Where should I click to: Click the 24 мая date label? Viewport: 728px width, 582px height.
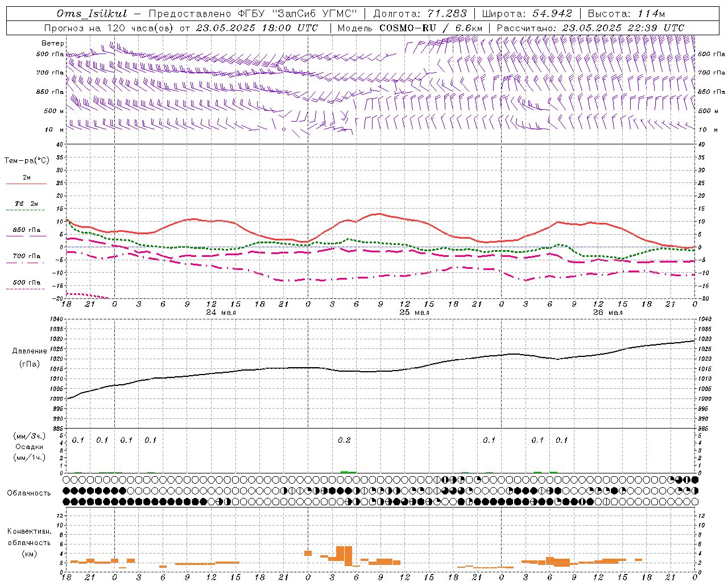pos(221,313)
